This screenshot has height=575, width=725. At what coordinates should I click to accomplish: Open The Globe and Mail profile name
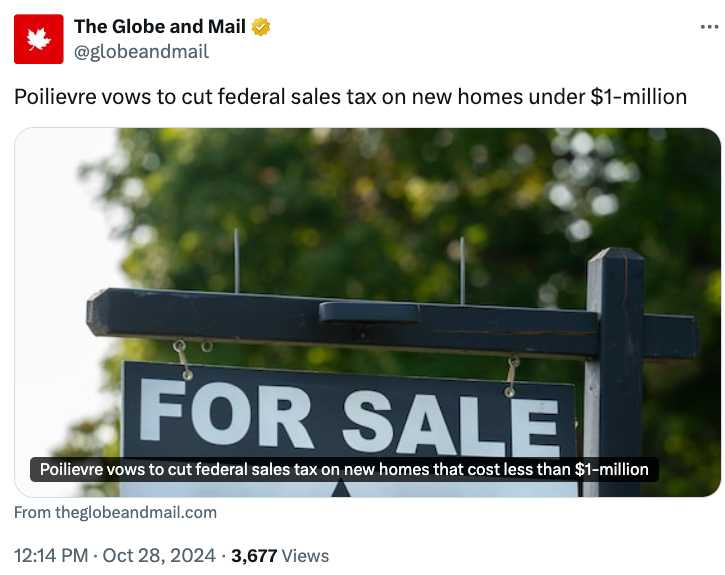coord(159,27)
